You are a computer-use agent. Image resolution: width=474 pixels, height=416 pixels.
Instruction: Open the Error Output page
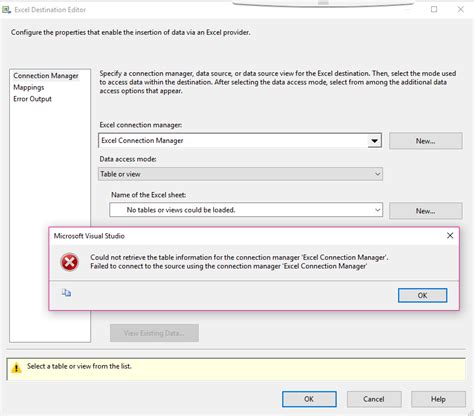point(32,99)
